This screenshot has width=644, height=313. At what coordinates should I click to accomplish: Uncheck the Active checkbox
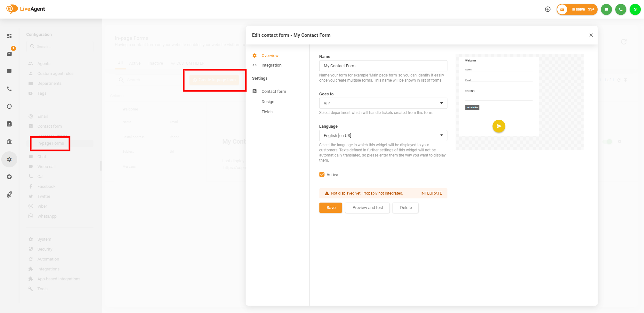(x=322, y=174)
